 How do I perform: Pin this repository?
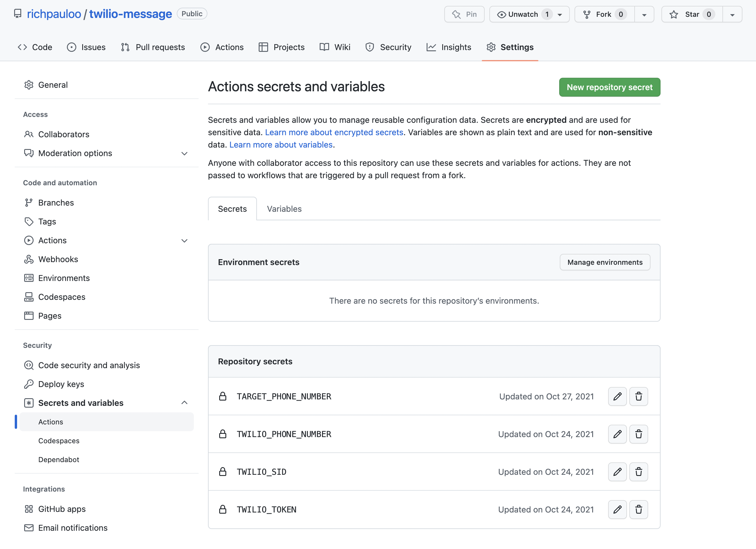pyautogui.click(x=464, y=14)
